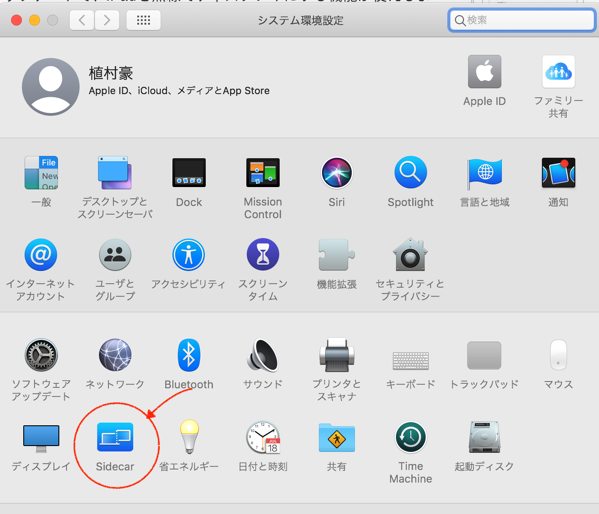
Task: Open Time Machine preferences
Action: 410,437
